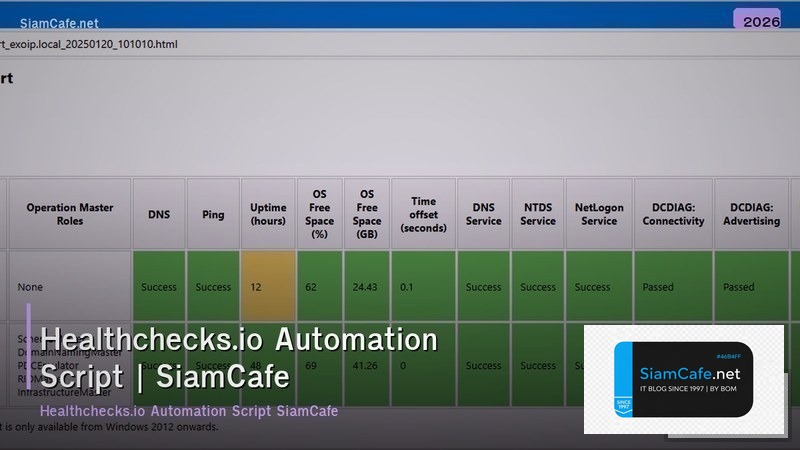Image resolution: width=800 pixels, height=450 pixels.
Task: Select the DNS column header
Action: (x=159, y=214)
